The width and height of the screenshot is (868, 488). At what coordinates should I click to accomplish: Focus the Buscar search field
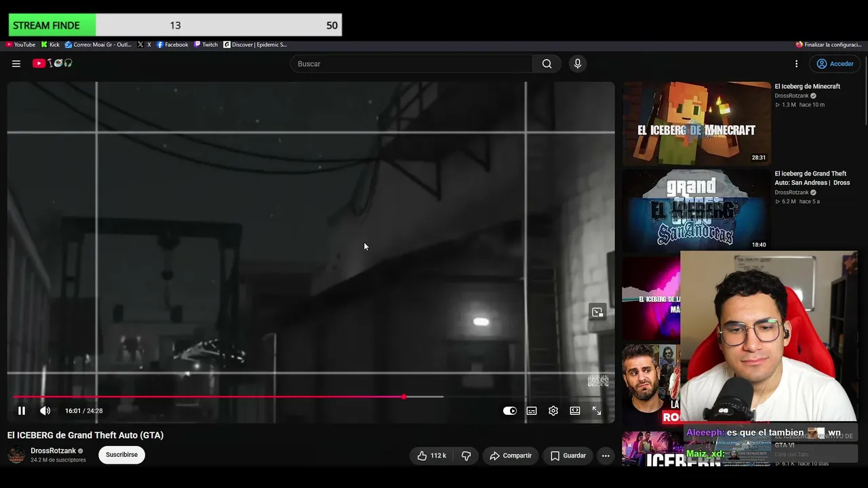[412, 64]
